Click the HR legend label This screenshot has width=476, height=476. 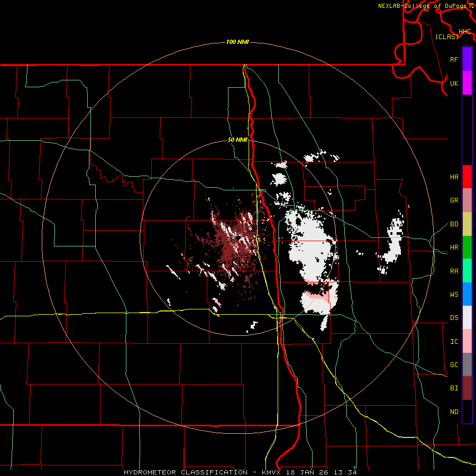pos(454,248)
